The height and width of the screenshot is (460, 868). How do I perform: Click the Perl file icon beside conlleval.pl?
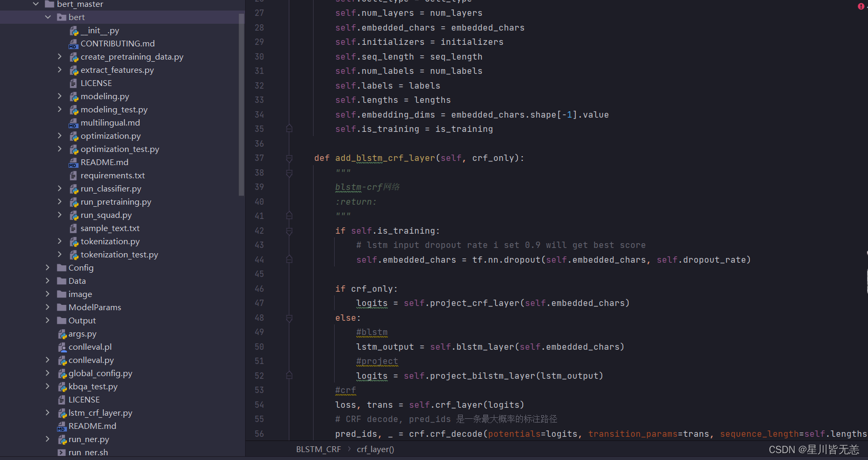point(62,347)
